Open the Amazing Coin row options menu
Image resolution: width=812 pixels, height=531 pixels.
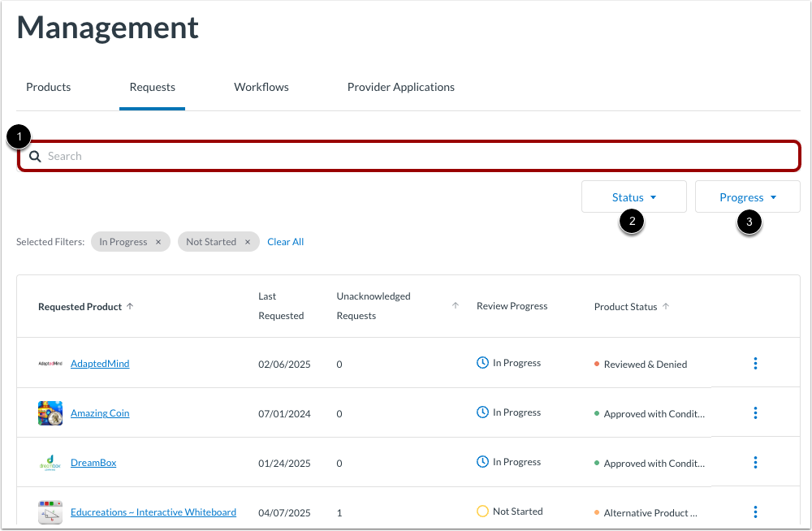point(755,413)
